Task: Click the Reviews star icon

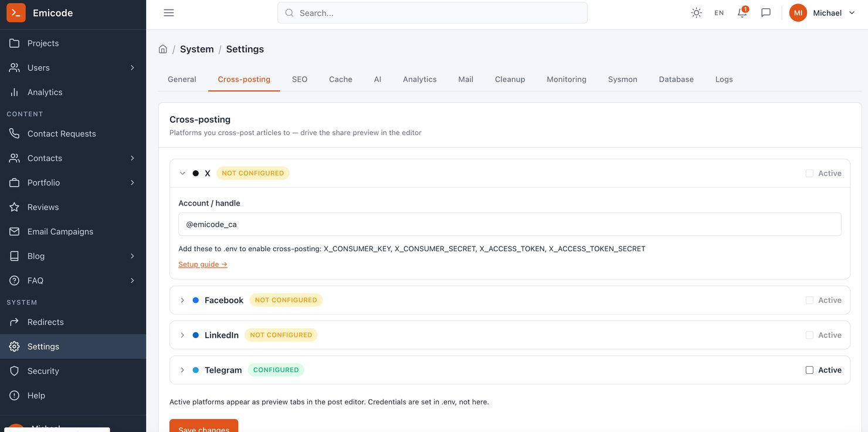Action: pos(15,207)
